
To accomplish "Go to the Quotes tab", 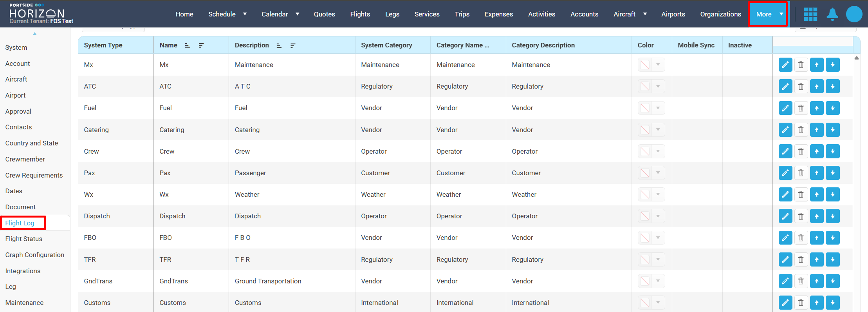I will pos(324,14).
